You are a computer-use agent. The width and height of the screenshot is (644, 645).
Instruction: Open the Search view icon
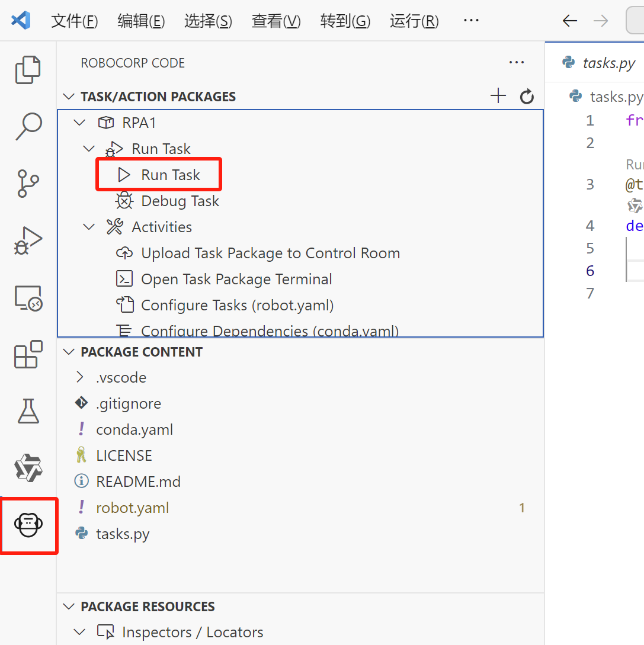(x=28, y=126)
